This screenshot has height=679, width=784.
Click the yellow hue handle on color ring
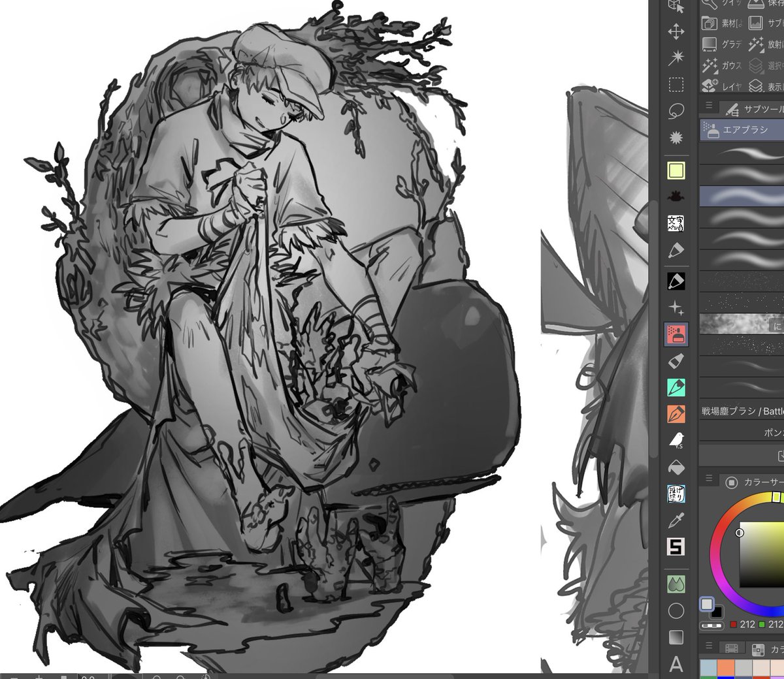pyautogui.click(x=776, y=497)
